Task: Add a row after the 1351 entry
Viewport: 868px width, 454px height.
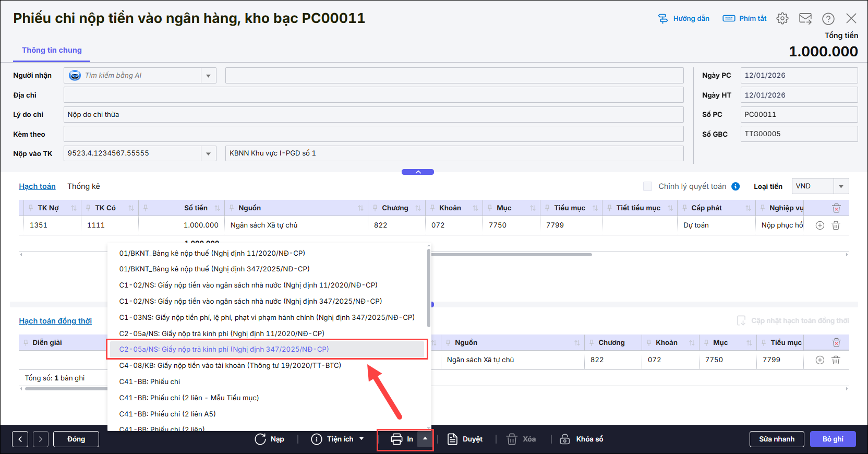Action: coord(820,225)
